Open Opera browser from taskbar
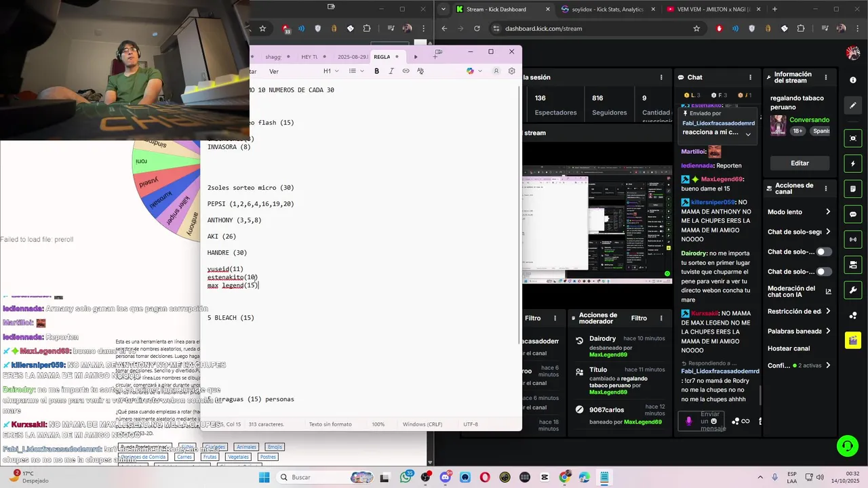 pyautogui.click(x=485, y=477)
